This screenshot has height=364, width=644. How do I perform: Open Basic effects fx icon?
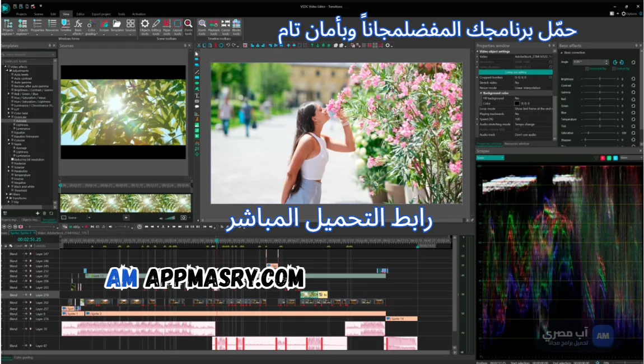point(78,27)
